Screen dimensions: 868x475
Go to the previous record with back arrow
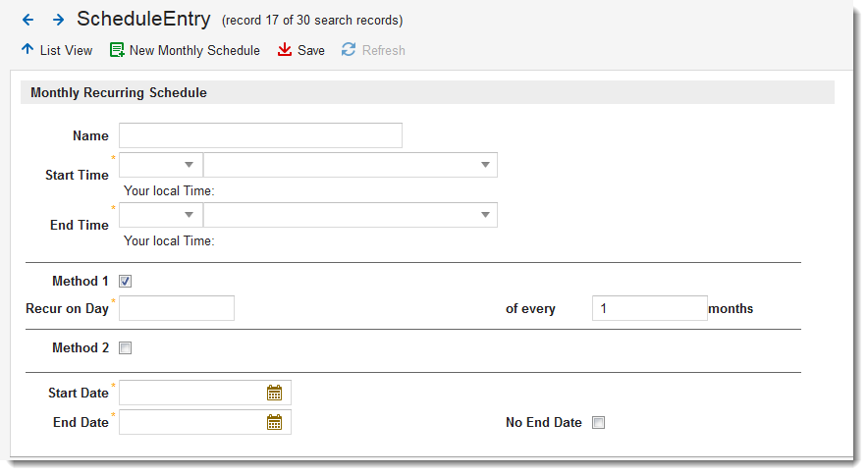27,20
